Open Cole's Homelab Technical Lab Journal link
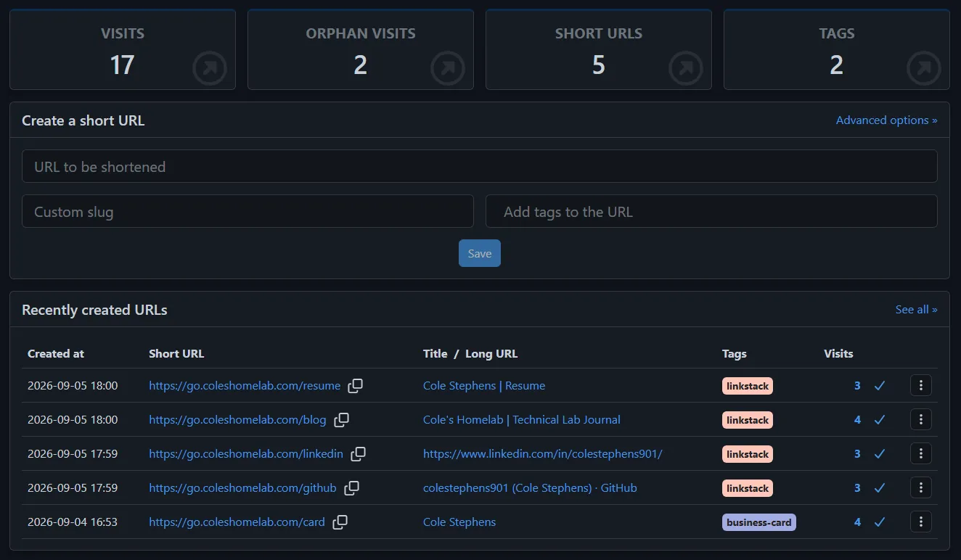The image size is (961, 560). pos(522,420)
